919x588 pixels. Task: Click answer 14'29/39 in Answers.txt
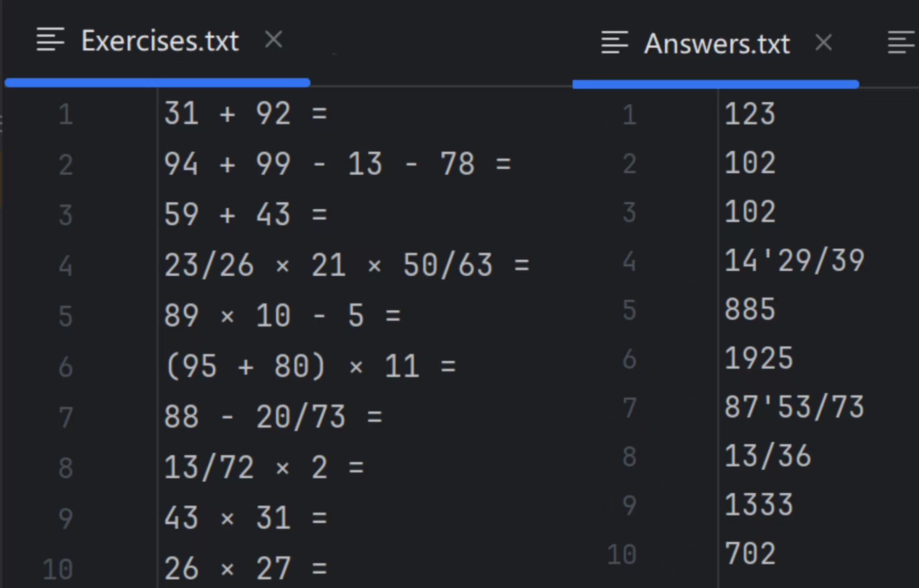tap(794, 261)
